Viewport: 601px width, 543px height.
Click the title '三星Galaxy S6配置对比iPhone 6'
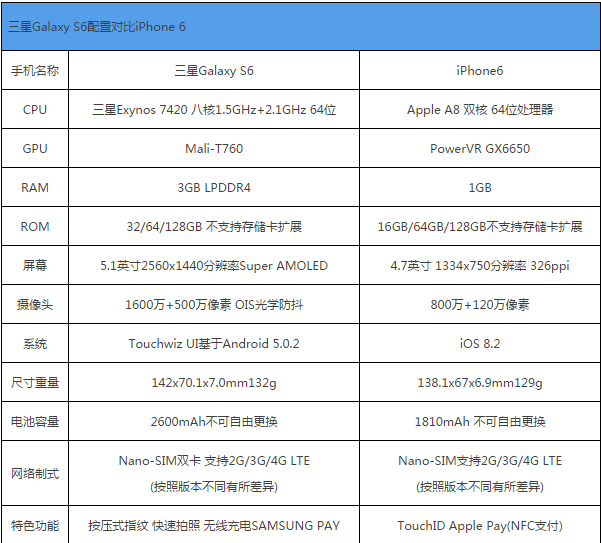click(97, 27)
